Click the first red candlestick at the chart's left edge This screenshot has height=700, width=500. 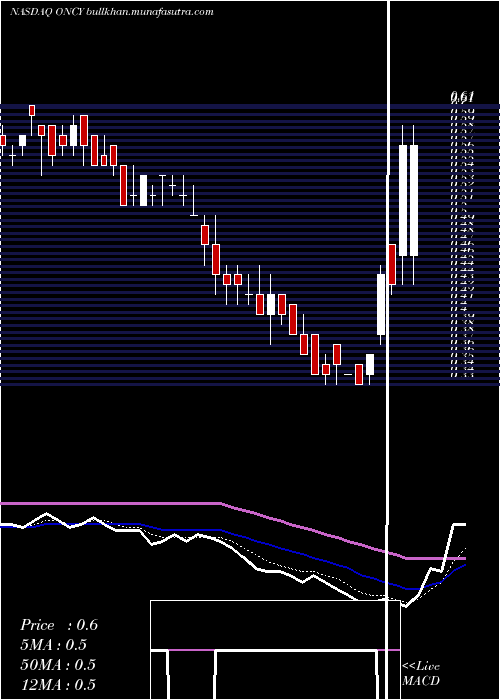(x=3, y=140)
